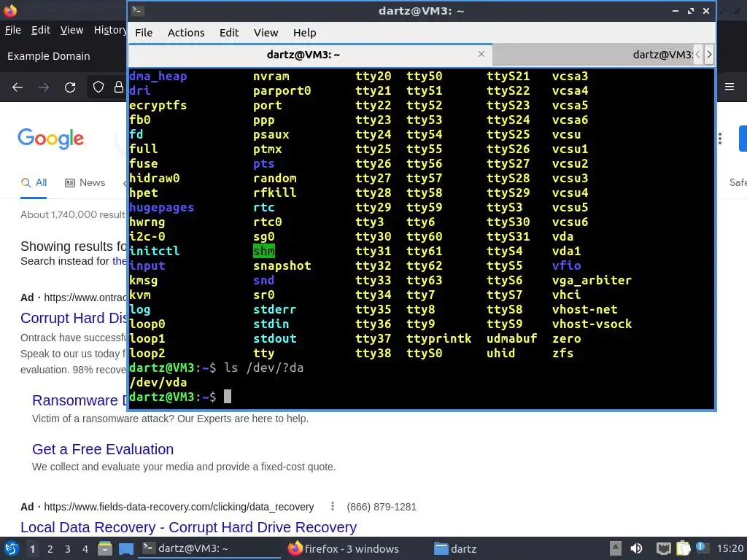Open Corrupt Hard Disk ad headline
The image size is (747, 560).
(74, 318)
